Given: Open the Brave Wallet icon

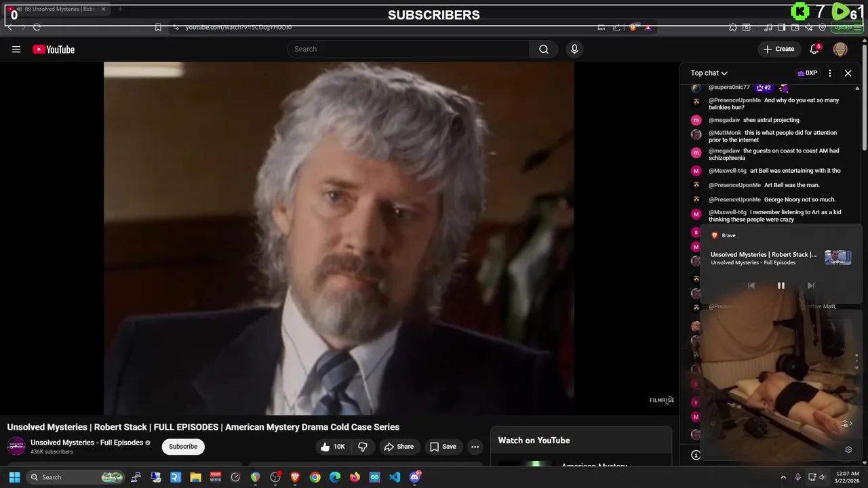Looking at the screenshot, I should (795, 27).
